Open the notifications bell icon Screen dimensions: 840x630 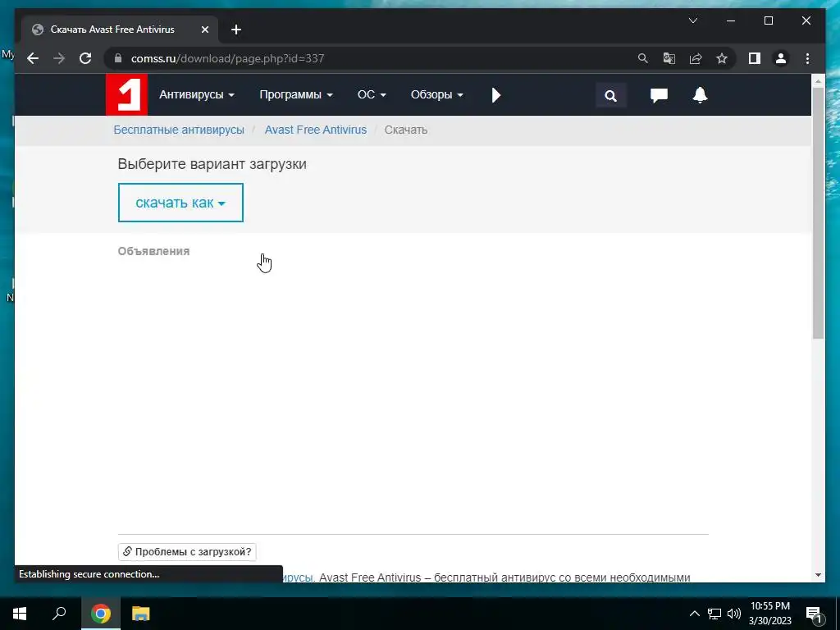point(700,95)
